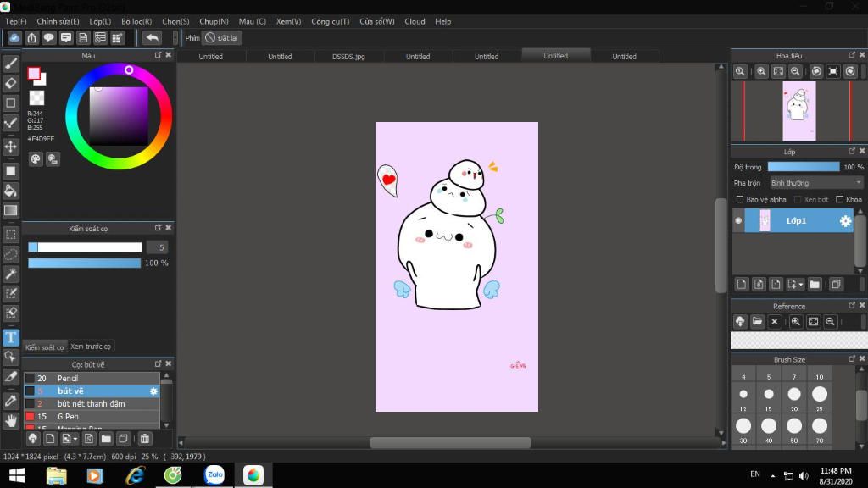This screenshot has width=868, height=488.
Task: Select the Select Pen tool
Action: click(10, 293)
